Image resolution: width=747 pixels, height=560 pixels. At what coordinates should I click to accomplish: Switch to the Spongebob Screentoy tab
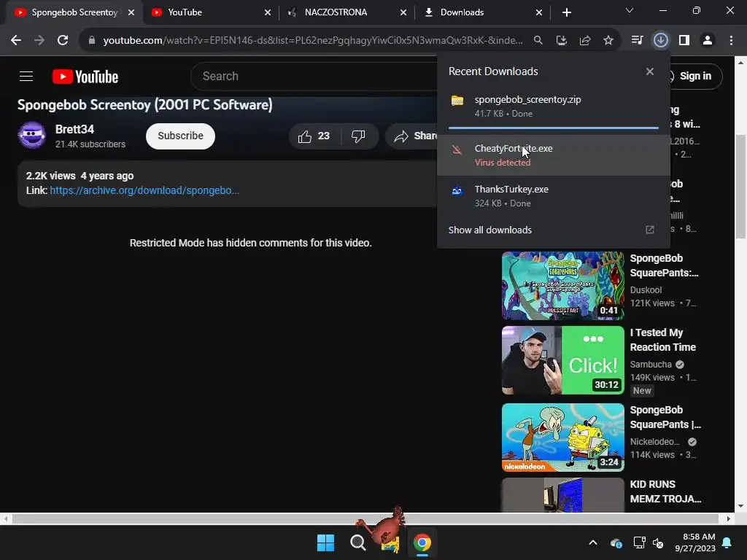(74, 12)
